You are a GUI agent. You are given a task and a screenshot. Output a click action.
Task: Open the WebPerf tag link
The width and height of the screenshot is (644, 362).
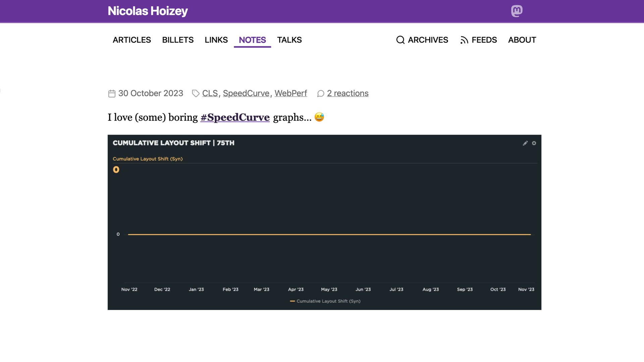click(x=291, y=93)
